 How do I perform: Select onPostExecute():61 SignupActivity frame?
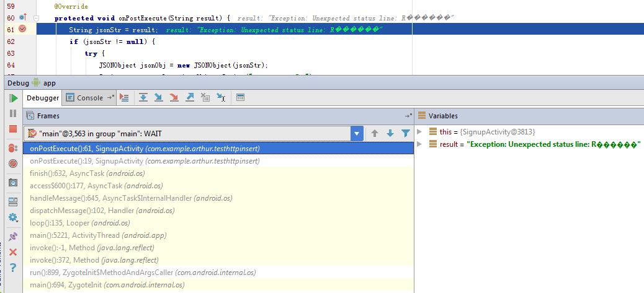coord(218,148)
